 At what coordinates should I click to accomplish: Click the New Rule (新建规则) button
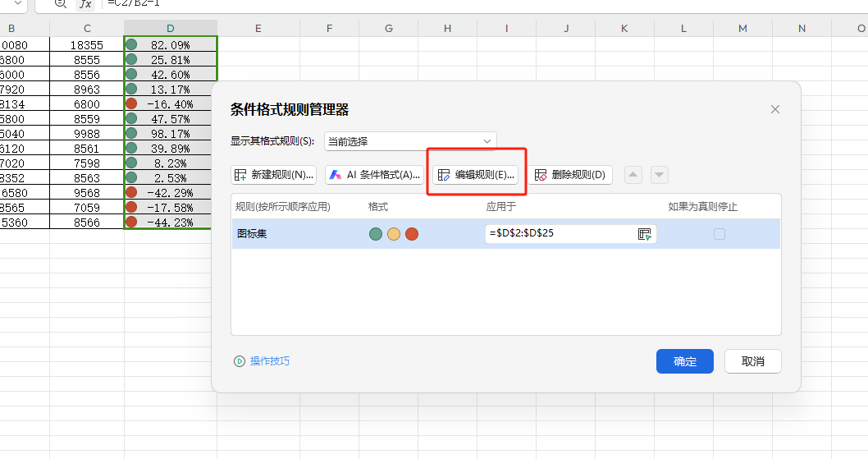pos(273,175)
